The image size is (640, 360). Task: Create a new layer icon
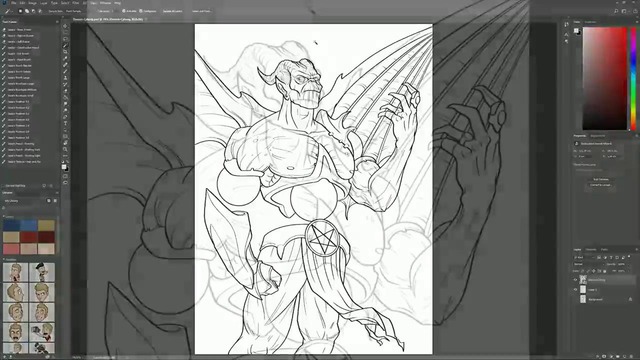pos(624,356)
